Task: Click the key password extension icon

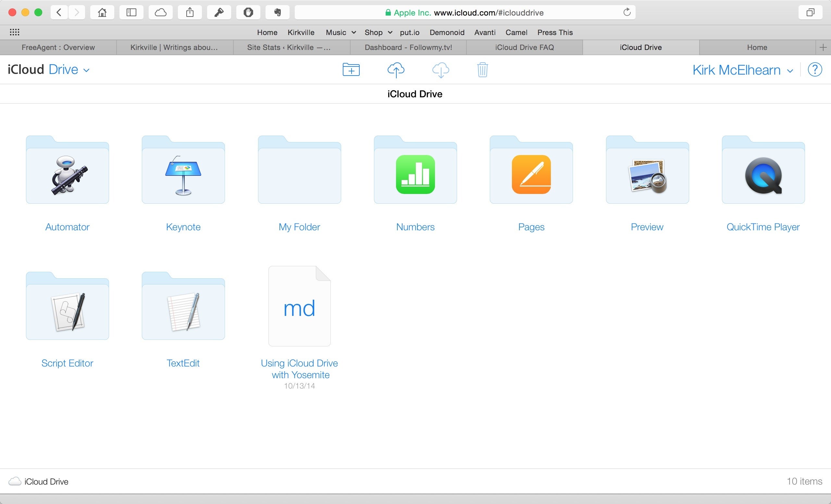Action: tap(219, 12)
